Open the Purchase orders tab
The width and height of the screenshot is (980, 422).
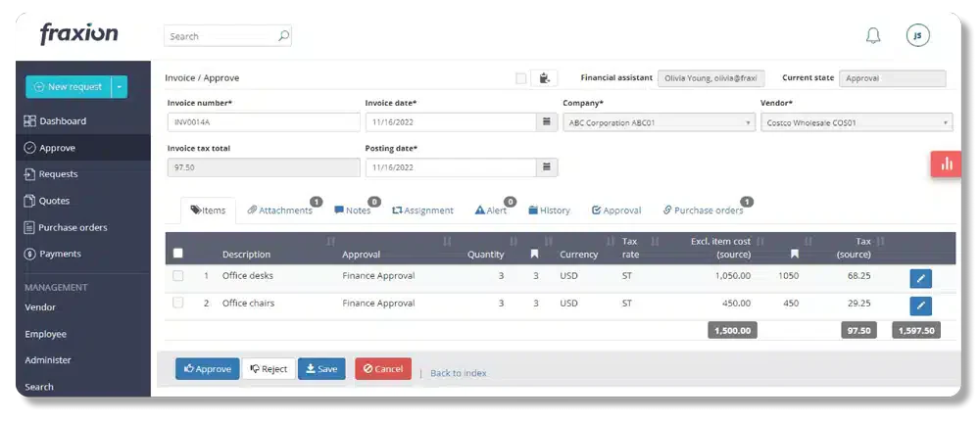703,211
